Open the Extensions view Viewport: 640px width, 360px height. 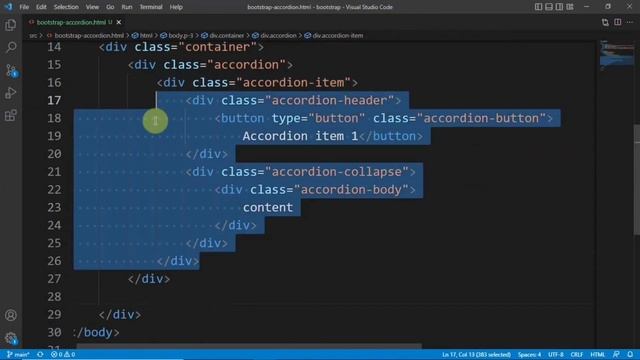pos(11,116)
